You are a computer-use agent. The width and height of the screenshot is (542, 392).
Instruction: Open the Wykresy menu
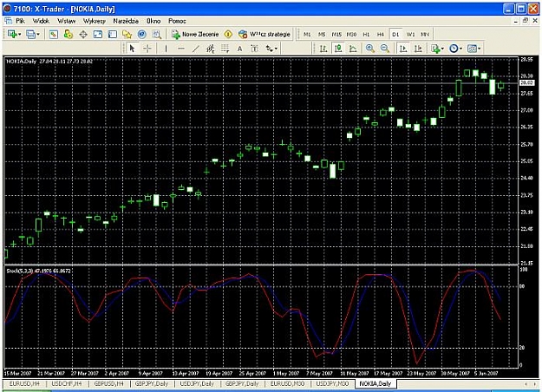coord(95,21)
